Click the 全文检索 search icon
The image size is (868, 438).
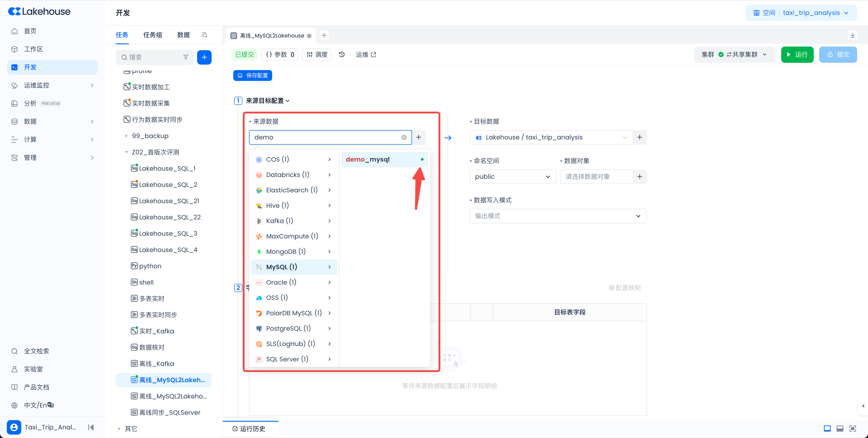click(14, 351)
